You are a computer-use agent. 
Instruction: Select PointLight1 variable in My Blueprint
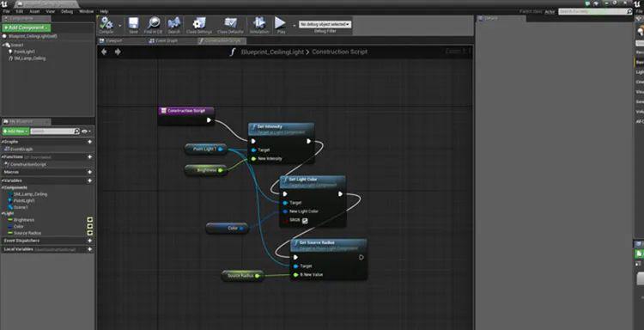point(24,200)
